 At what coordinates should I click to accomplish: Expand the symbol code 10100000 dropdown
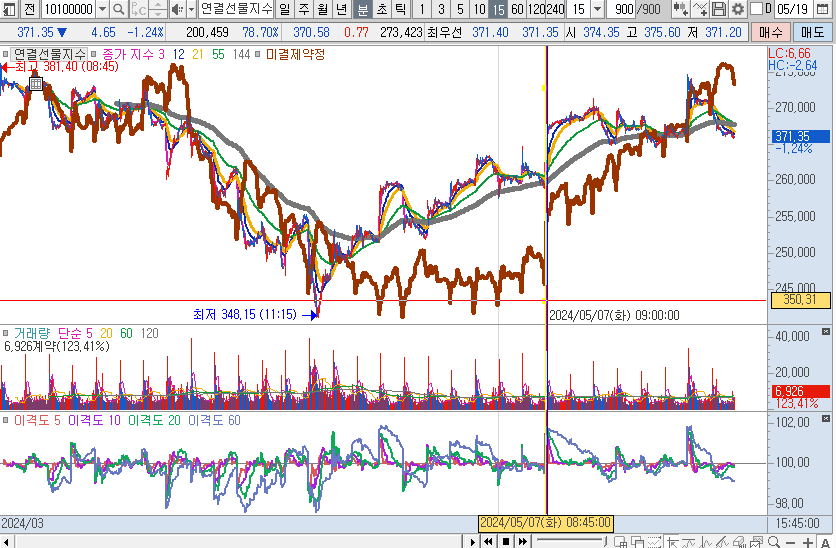point(102,9)
